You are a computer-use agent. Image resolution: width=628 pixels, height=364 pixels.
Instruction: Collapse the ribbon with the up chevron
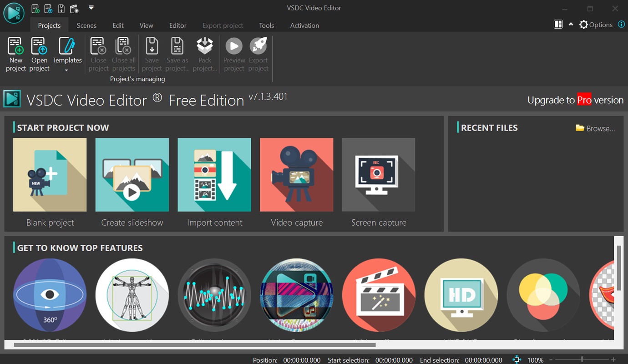pyautogui.click(x=571, y=25)
